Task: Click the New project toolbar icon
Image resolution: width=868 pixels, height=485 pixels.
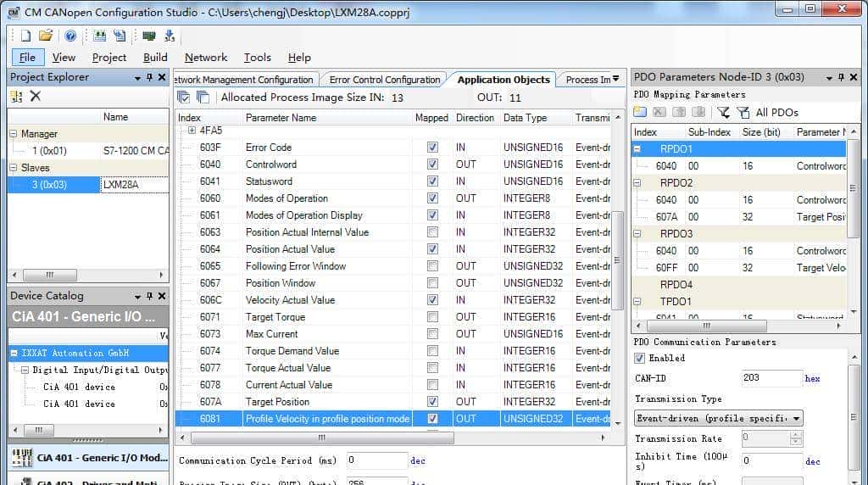Action: coord(25,36)
